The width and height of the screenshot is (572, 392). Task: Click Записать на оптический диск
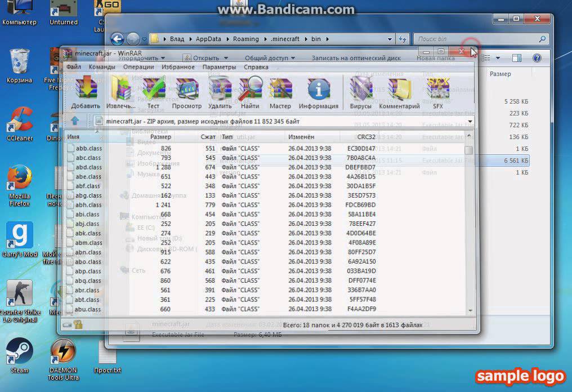[x=356, y=58]
